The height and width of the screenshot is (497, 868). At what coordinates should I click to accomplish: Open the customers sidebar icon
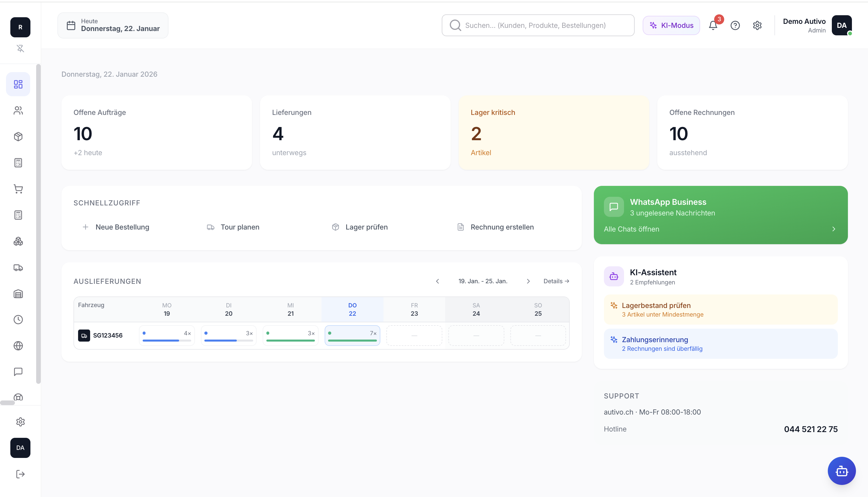click(x=18, y=111)
